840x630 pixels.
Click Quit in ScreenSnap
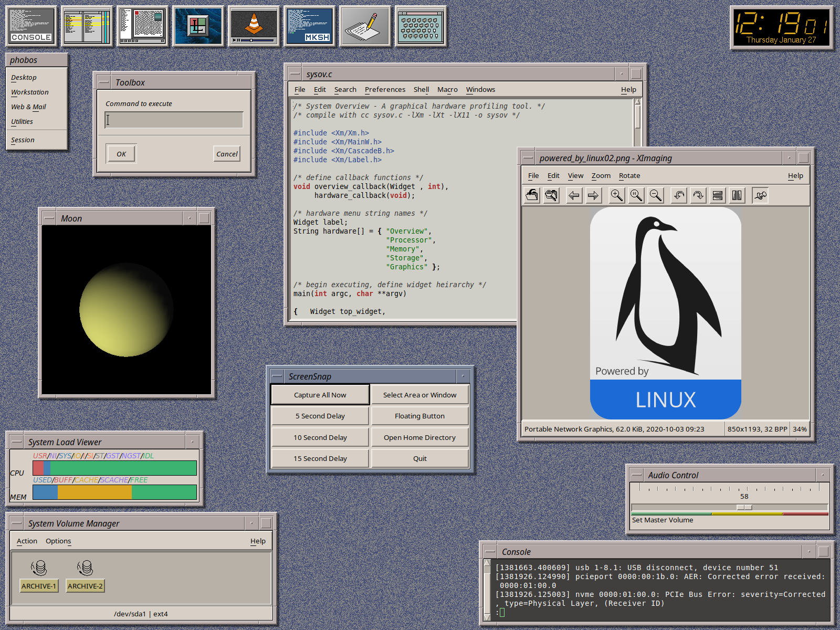(420, 458)
